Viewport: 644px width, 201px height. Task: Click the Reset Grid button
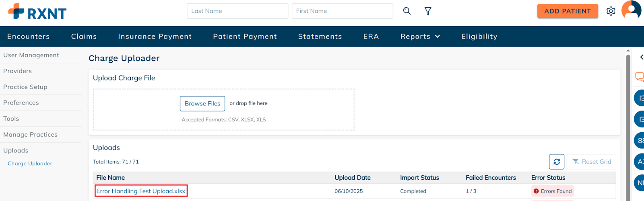point(592,162)
